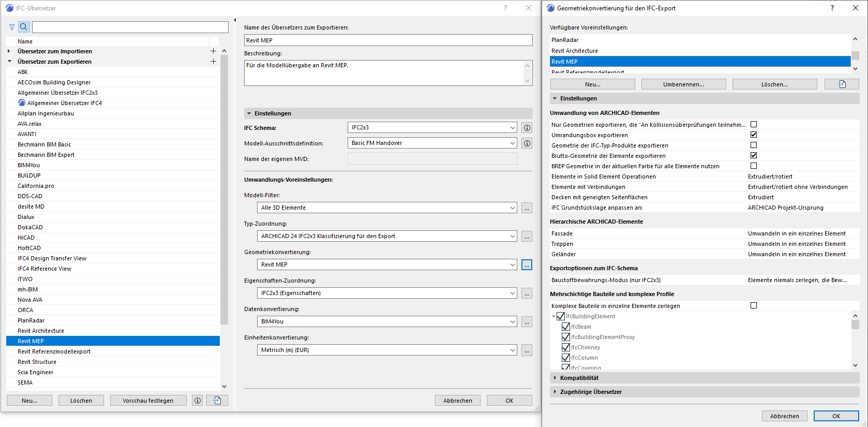Viewport: 868px width, 427px height.
Task: Select 'Revit Architecture' translator in left list
Action: (113, 331)
